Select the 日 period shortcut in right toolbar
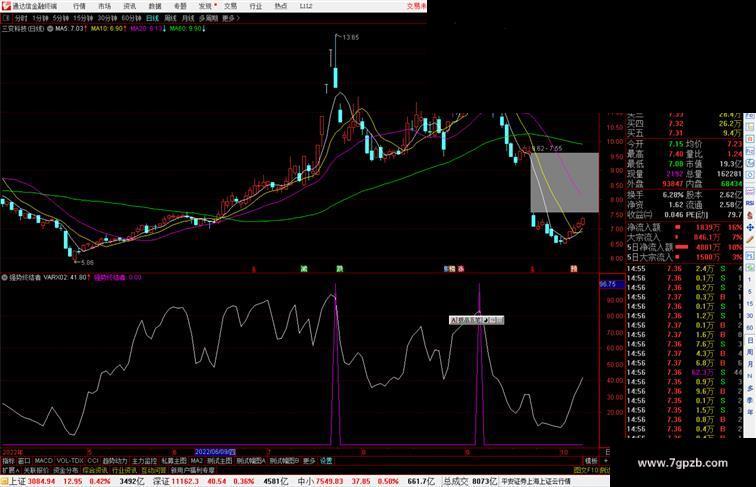This screenshot has width=756, height=487. click(x=750, y=340)
